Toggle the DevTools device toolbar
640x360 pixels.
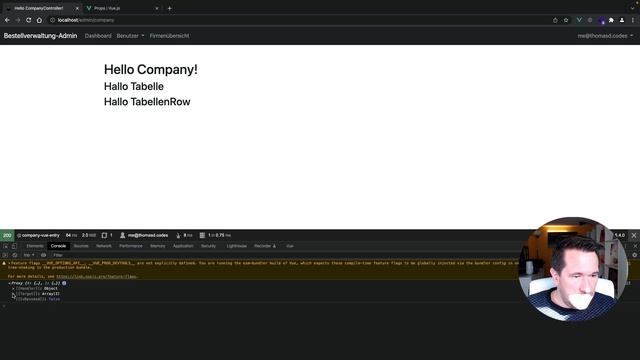click(14, 246)
